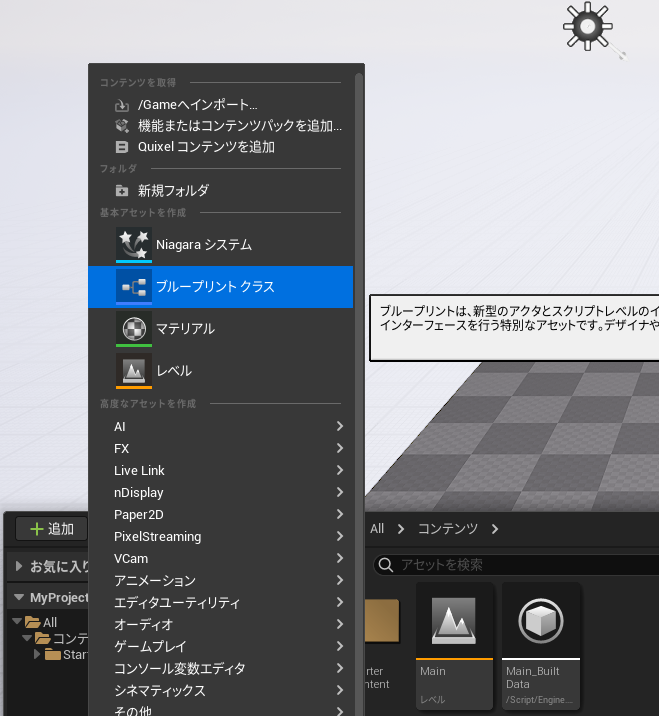Create 新規フォルダ from the menu

pos(221,190)
